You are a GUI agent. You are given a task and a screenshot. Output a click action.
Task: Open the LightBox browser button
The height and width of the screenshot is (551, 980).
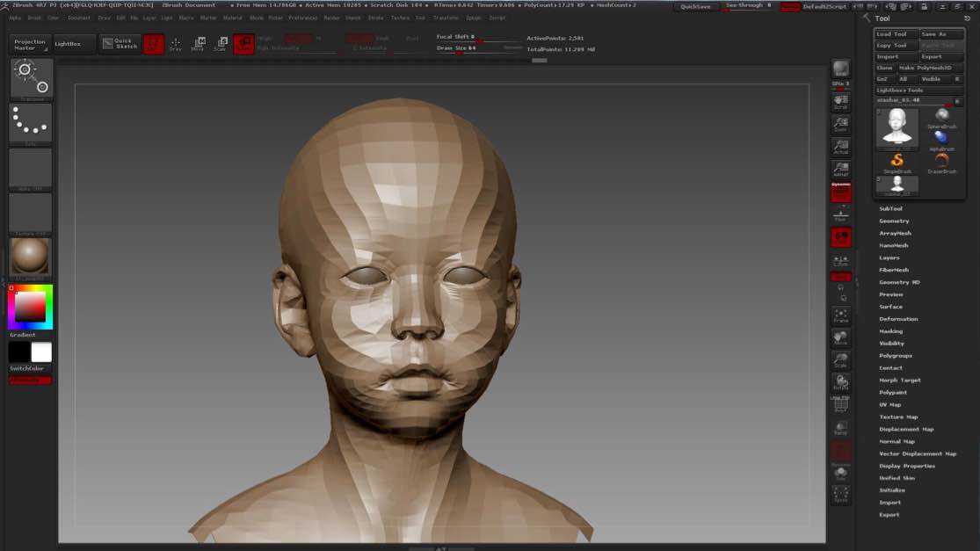(x=75, y=44)
